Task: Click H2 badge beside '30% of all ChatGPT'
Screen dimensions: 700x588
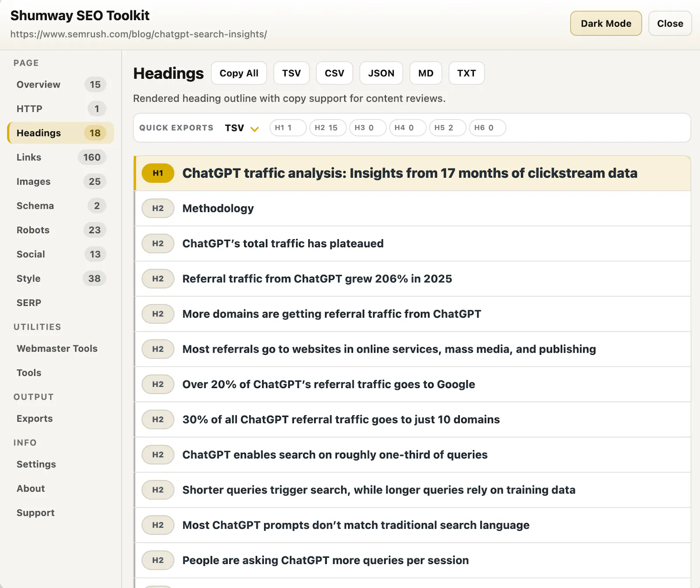Action: 158,420
